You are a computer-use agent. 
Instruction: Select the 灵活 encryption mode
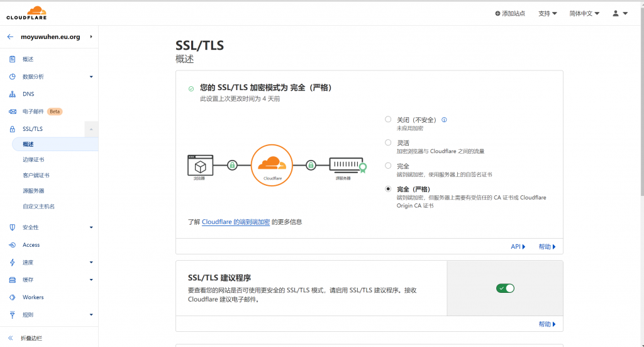coord(388,142)
